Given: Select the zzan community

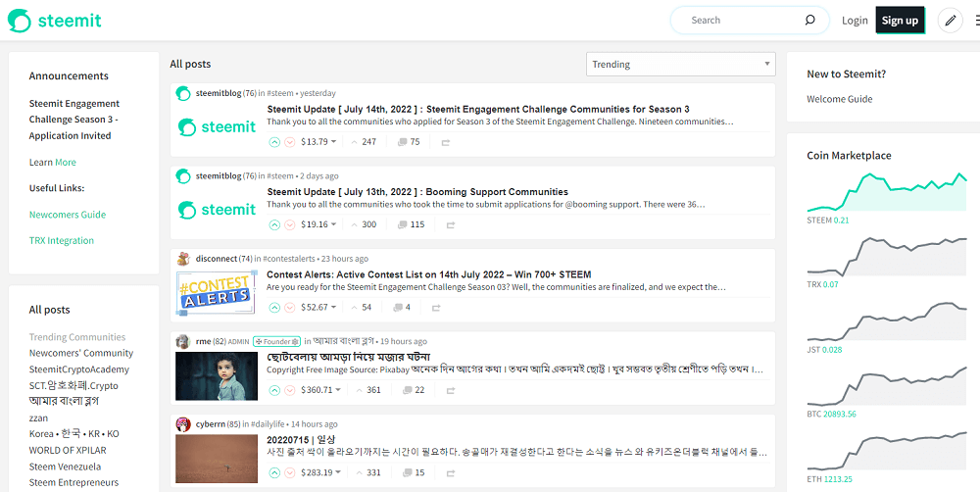Looking at the screenshot, I should point(38,418).
